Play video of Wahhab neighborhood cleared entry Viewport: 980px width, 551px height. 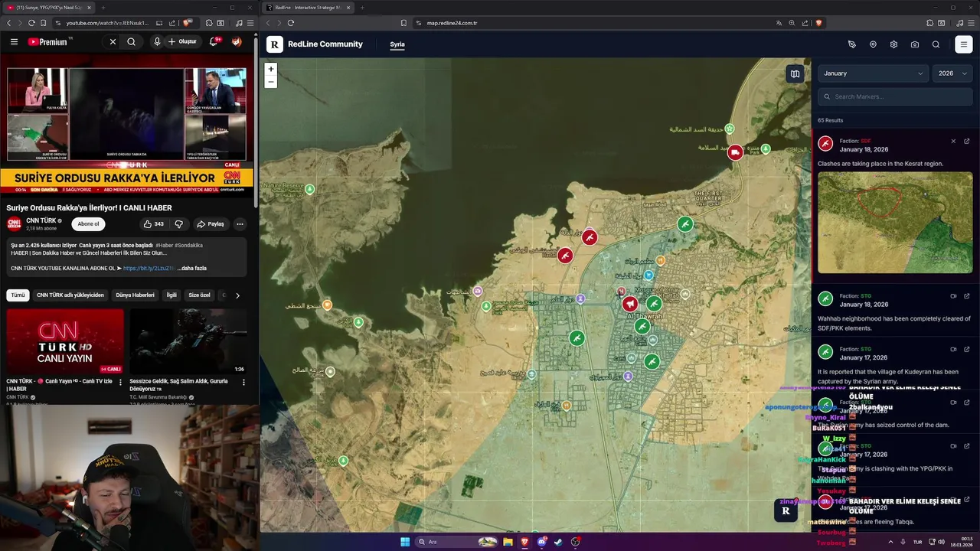[953, 296]
